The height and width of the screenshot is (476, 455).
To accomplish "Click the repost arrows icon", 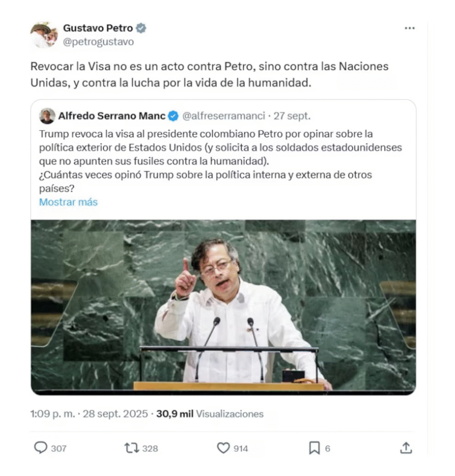I will 132,448.
